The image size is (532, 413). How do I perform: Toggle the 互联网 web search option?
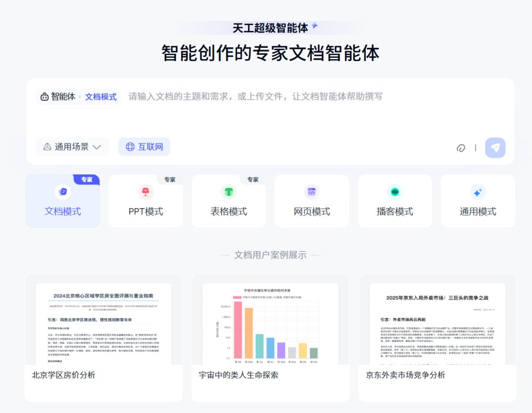144,147
